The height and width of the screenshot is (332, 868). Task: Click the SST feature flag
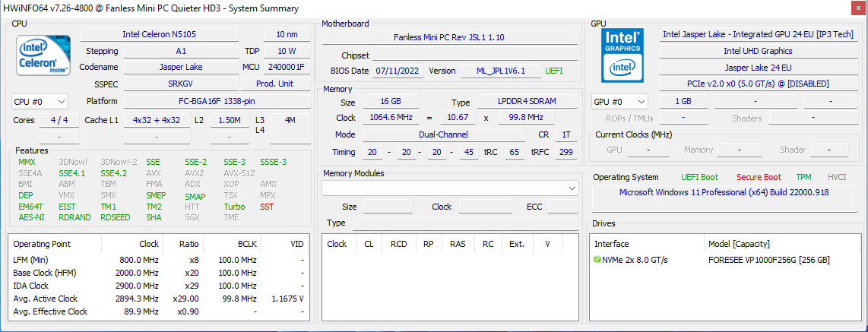(x=267, y=207)
